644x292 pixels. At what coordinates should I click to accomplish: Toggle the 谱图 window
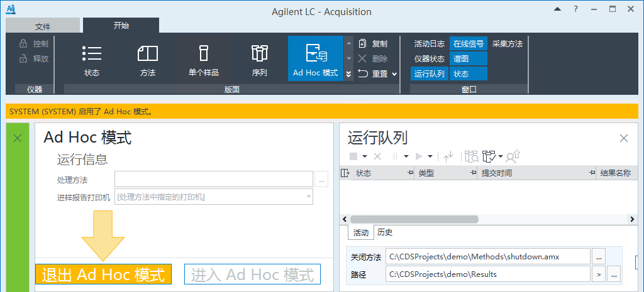point(469,58)
